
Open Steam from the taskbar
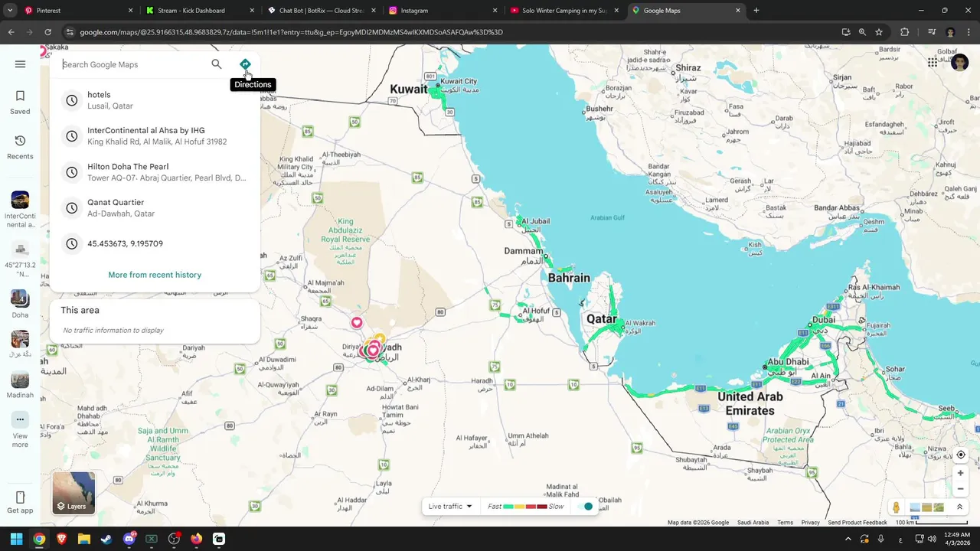pos(106,539)
